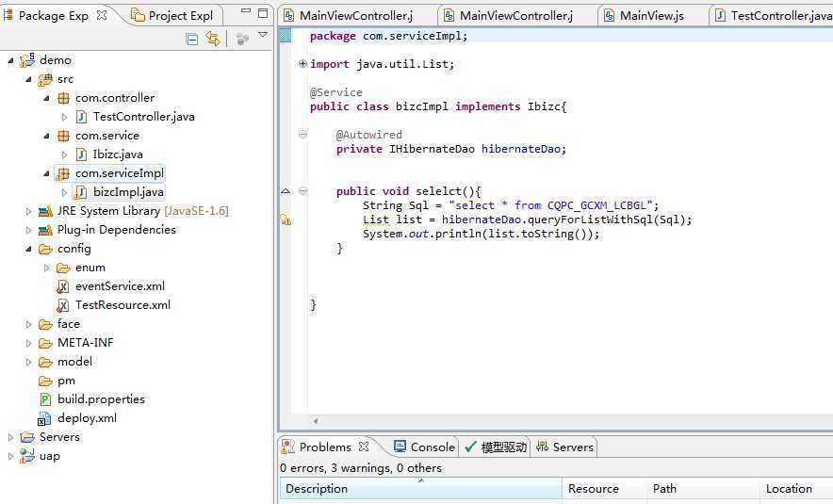Select JRE System Library icon

pos(45,211)
